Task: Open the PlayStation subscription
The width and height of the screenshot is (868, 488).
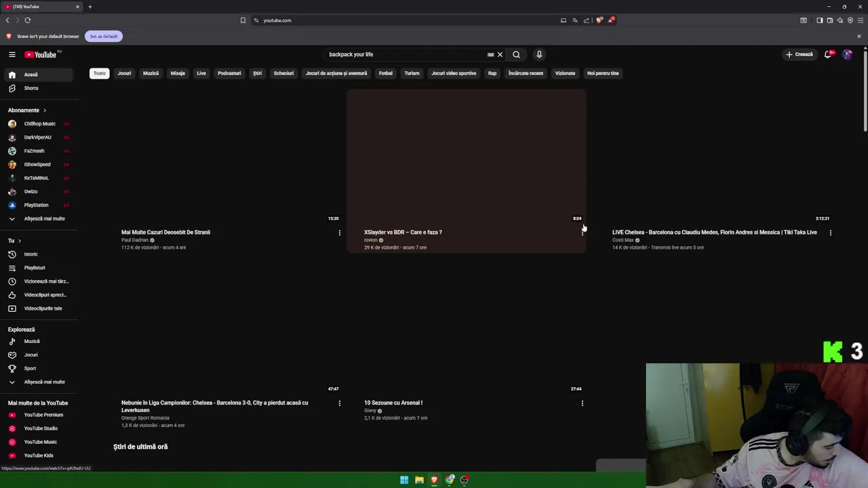Action: pyautogui.click(x=39, y=205)
